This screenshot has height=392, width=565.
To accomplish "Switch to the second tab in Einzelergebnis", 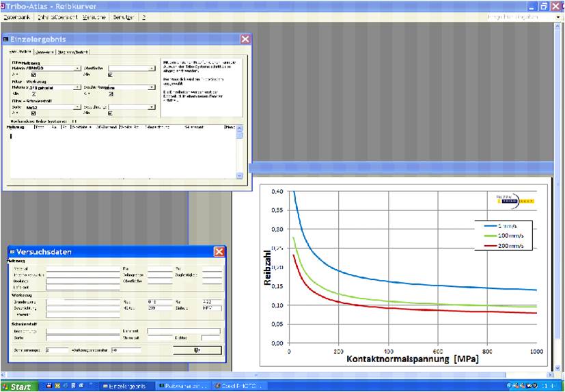I will click(x=44, y=51).
